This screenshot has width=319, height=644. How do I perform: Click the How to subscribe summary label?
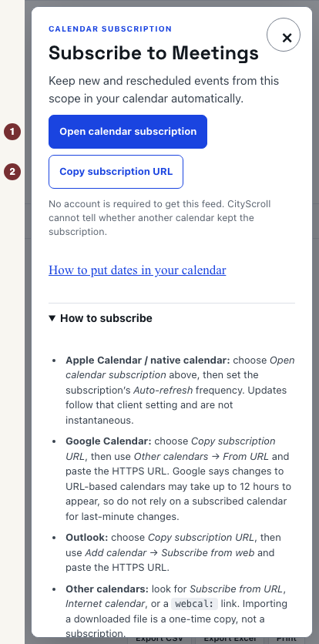click(106, 318)
